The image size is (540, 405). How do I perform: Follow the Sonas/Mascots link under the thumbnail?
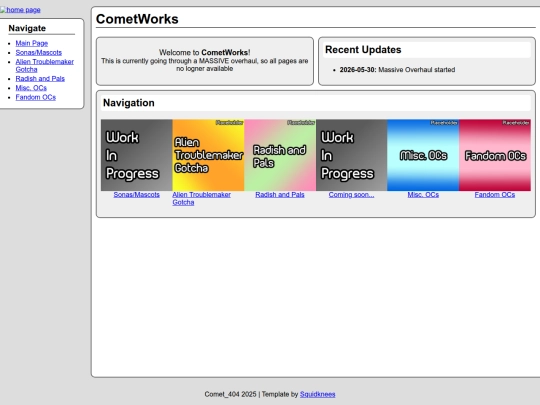tap(137, 195)
